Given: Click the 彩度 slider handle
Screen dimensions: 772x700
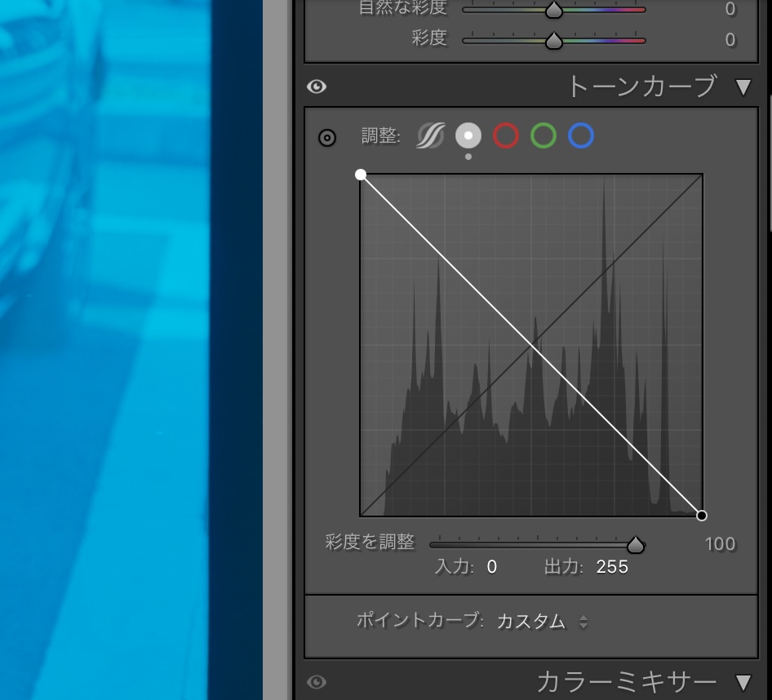Looking at the screenshot, I should 554,40.
